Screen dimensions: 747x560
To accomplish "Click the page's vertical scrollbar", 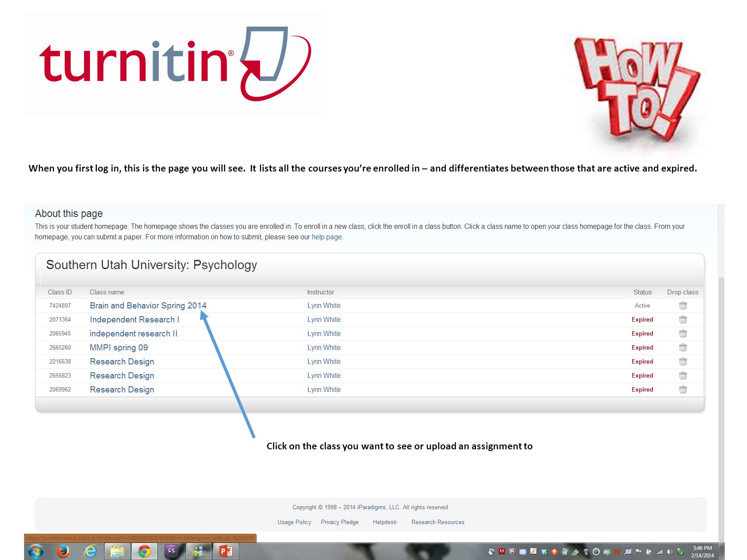I will tap(722, 409).
